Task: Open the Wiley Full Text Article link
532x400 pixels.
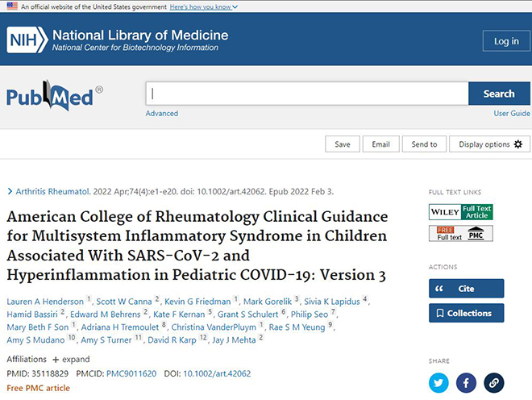Action: point(461,212)
